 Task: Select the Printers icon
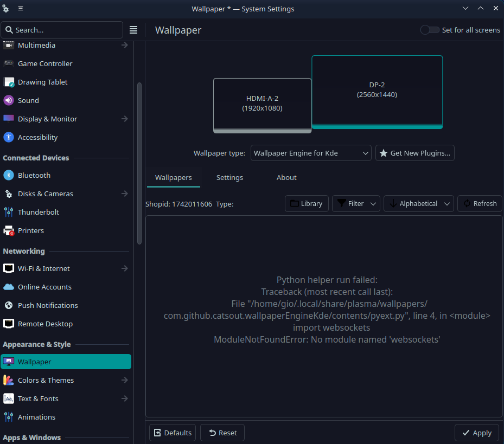pos(9,230)
